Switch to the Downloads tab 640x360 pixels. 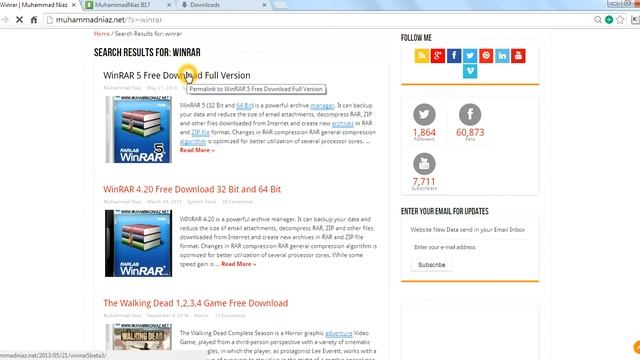point(222,5)
